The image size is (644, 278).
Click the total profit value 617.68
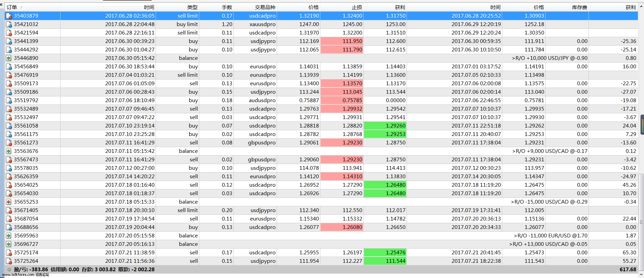coord(628,270)
